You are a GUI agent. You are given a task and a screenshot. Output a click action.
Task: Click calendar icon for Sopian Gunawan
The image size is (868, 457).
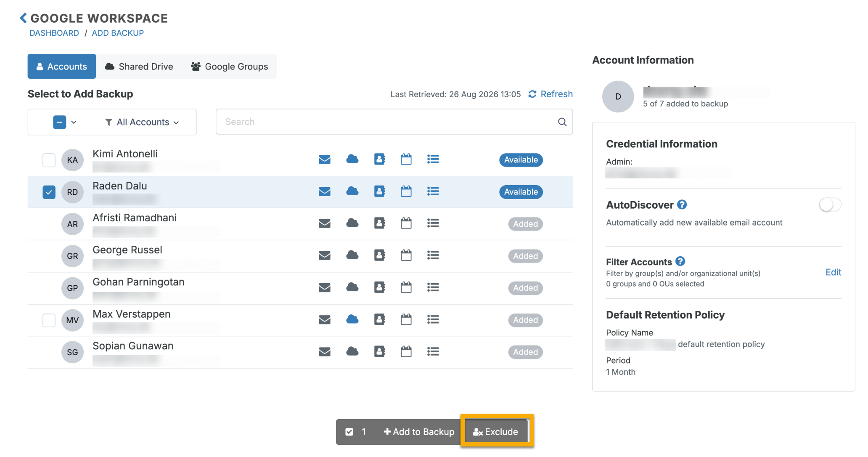[406, 351]
